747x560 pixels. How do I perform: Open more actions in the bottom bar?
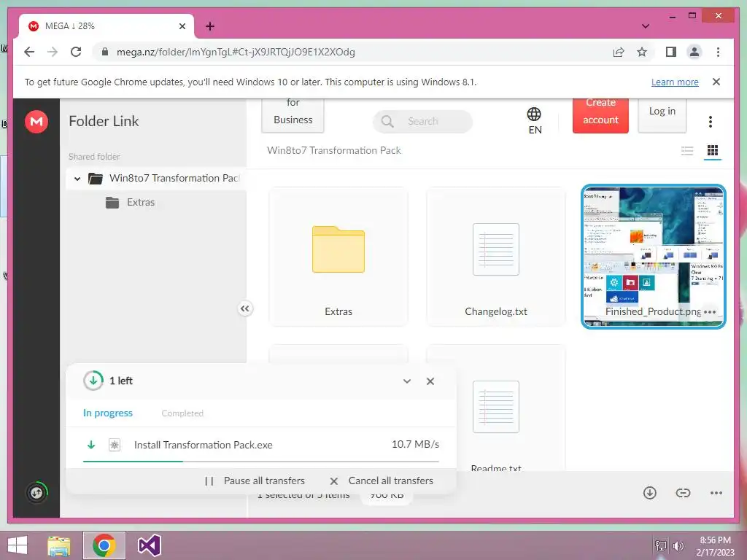pos(716,493)
